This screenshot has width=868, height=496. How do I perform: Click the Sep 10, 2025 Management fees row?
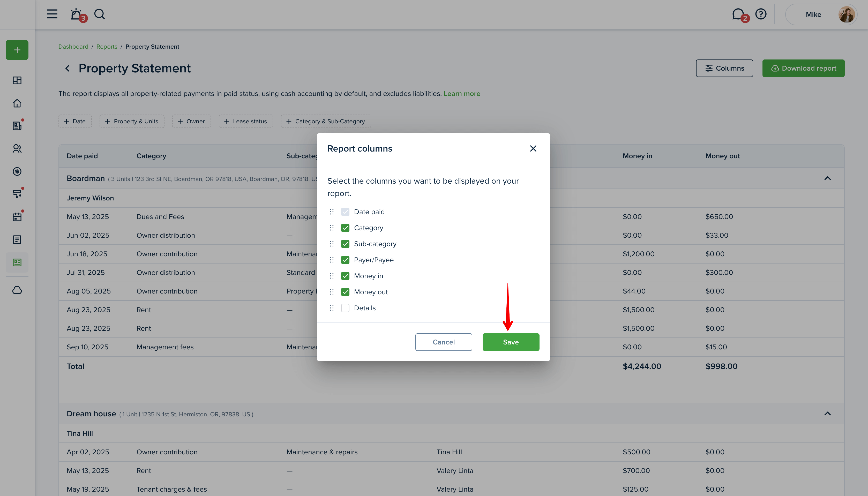coord(451,347)
